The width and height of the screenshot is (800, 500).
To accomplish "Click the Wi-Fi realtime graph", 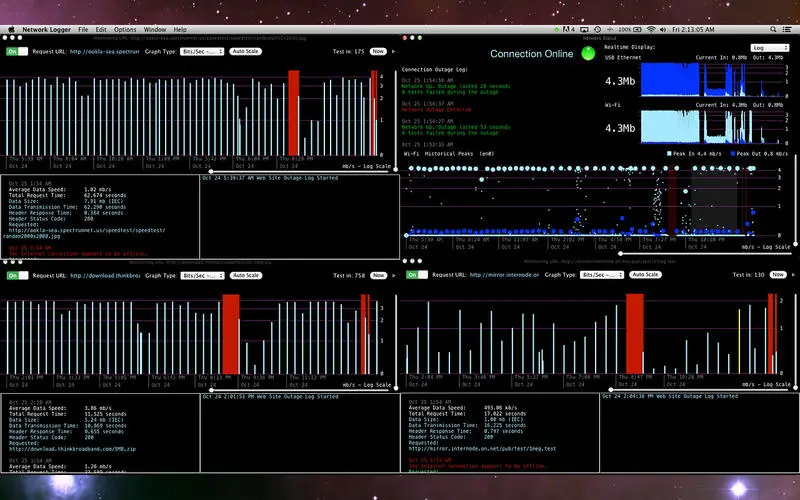I will click(712, 127).
